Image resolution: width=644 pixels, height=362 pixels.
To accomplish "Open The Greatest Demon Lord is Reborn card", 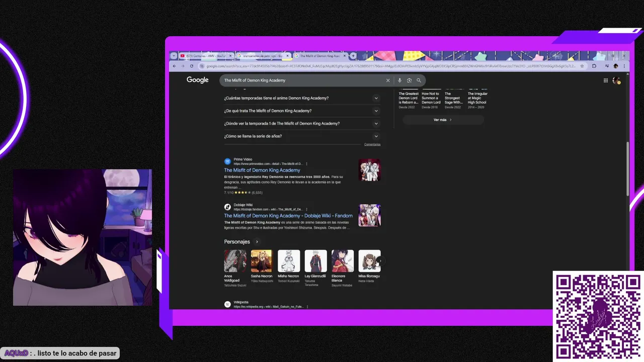I will [x=409, y=100].
